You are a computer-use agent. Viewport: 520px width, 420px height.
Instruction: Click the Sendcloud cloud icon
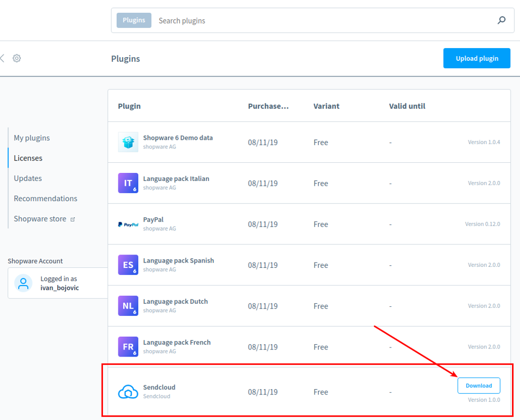(128, 392)
